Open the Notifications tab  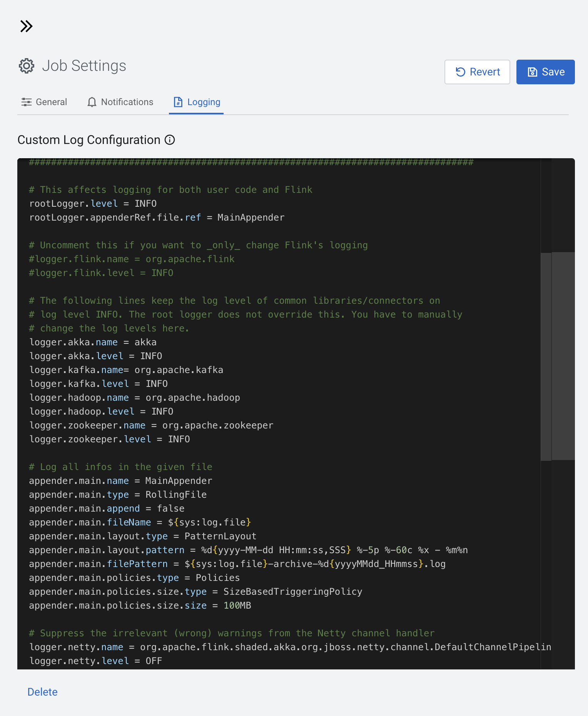(x=127, y=102)
